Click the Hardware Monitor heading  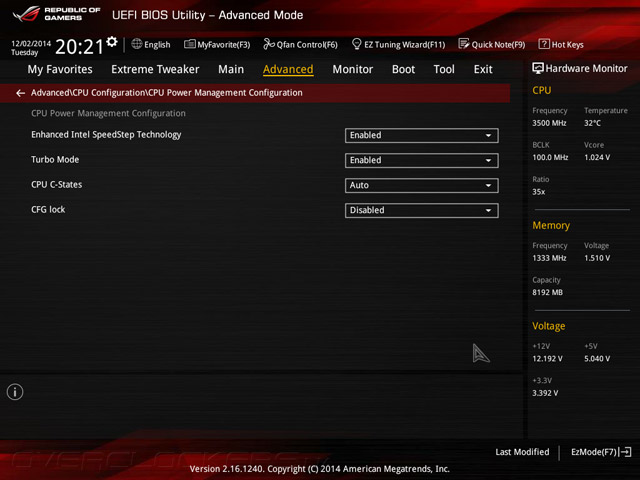tap(587, 69)
